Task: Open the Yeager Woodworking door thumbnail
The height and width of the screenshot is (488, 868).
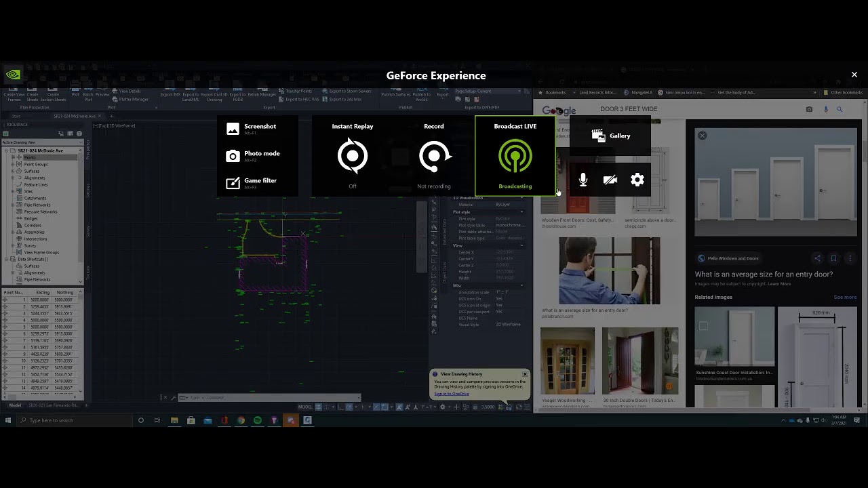Action: (568, 361)
